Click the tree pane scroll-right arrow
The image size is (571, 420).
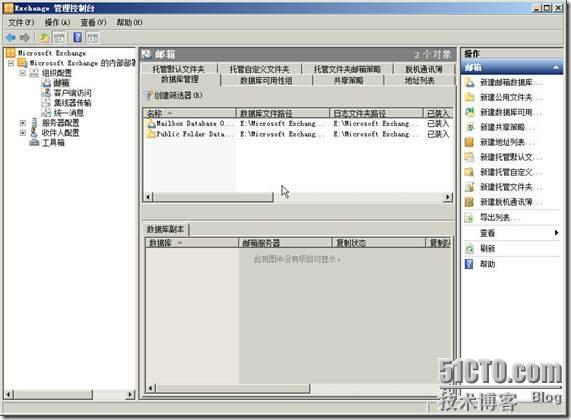(130, 394)
